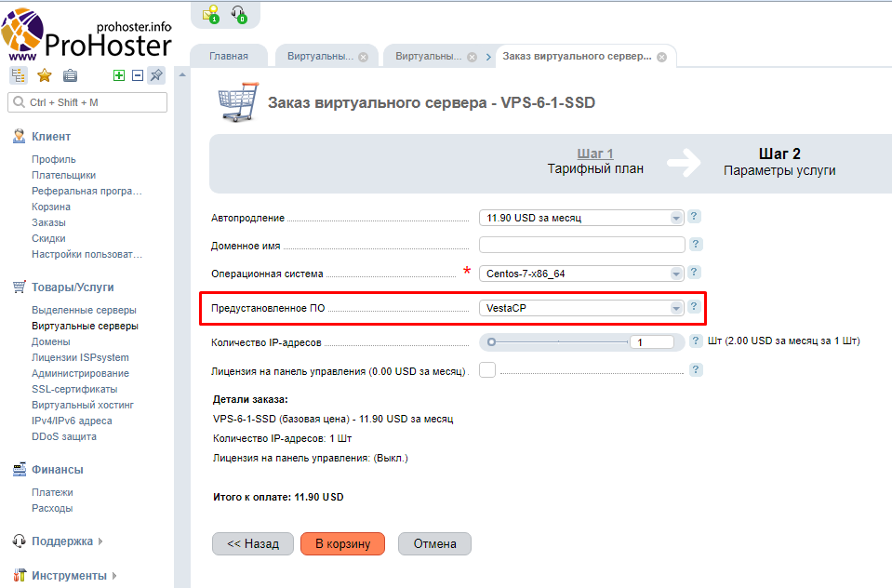
Task: Click the IP address quantity slider handle
Action: point(491,341)
